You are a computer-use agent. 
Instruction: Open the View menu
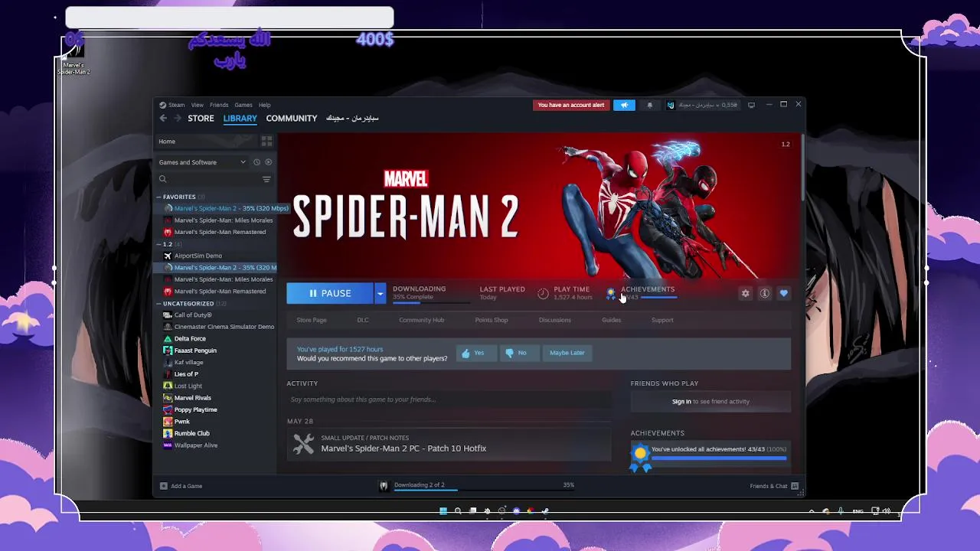pos(197,105)
